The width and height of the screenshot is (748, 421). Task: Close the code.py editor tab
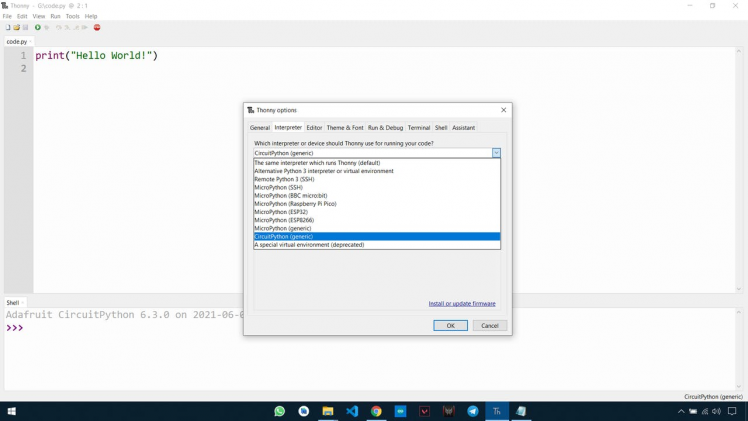(x=30, y=41)
